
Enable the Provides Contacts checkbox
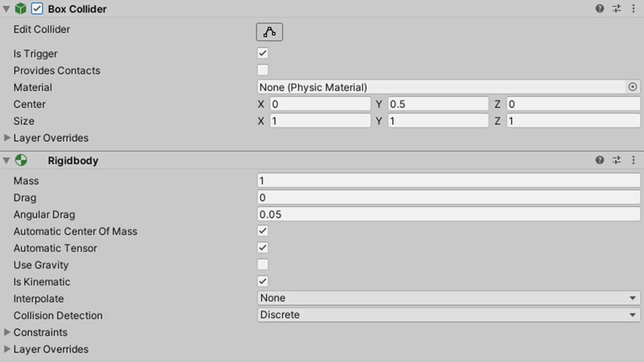click(x=263, y=70)
